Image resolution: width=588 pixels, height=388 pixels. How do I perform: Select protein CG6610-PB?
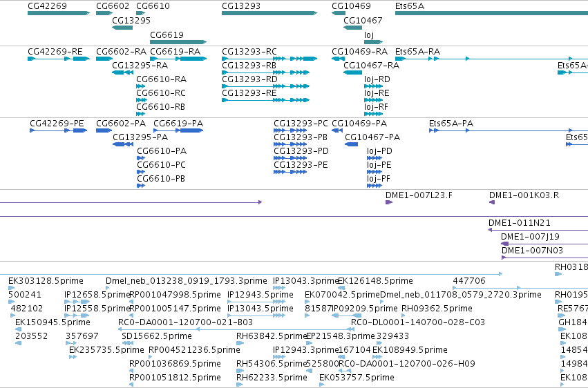point(161,179)
